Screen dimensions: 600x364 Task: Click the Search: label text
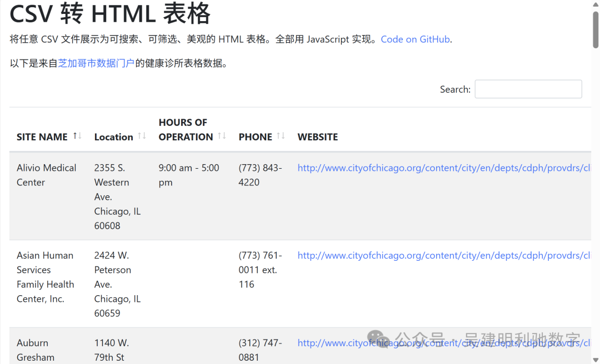455,89
